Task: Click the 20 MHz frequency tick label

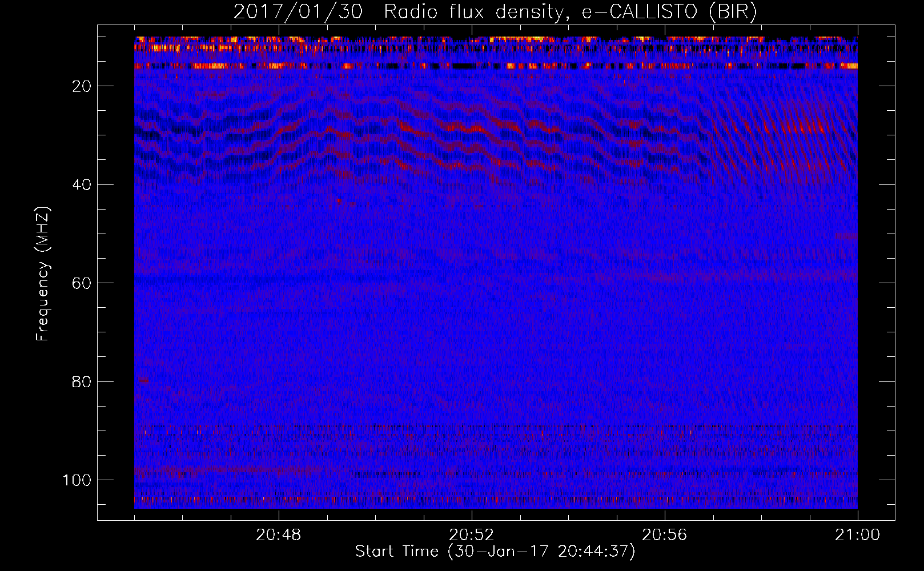Action: pos(82,86)
